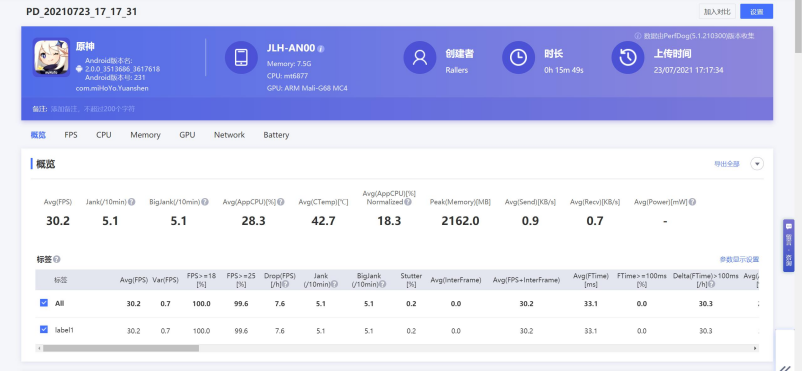Screen dimensions: 802x371
Task: Click the creator name Rallers
Action: [x=456, y=70]
